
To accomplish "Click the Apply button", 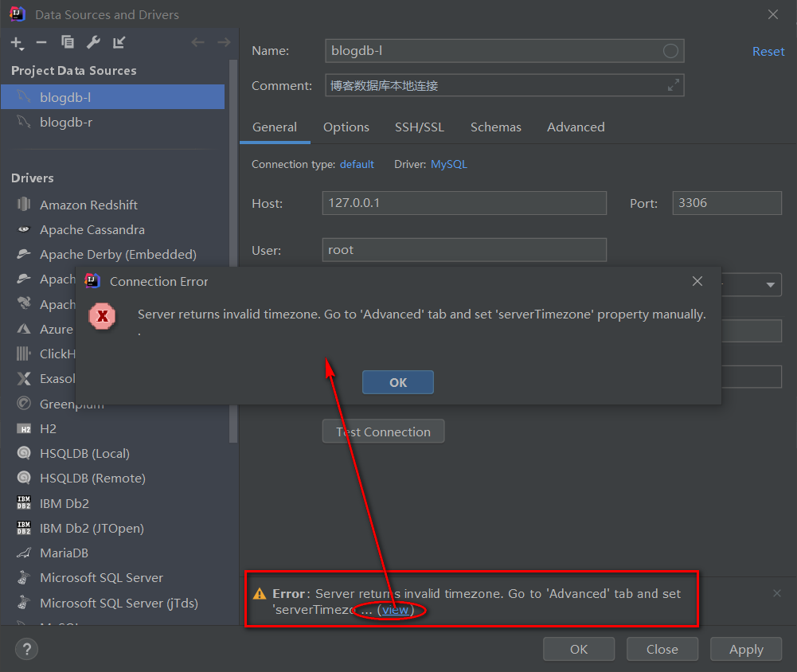I will [746, 649].
